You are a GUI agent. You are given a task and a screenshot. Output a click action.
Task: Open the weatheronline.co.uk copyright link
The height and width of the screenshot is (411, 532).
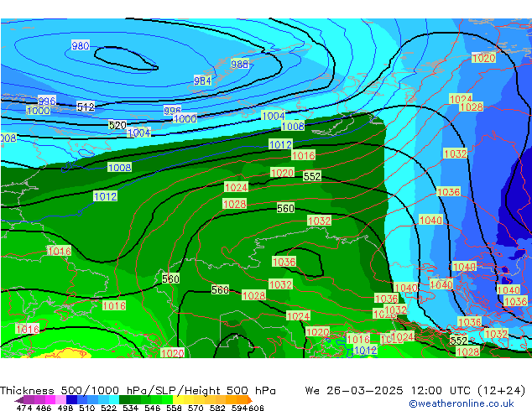(462, 403)
